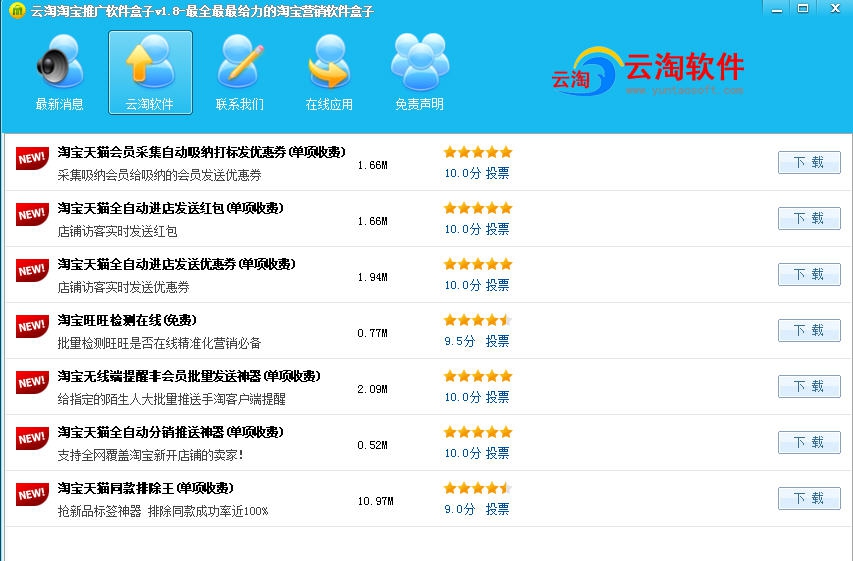Click title 淘宝天猫会员采集自动吸纳打标发优惠券(单项收费)
The height and width of the screenshot is (561, 853).
[201, 152]
